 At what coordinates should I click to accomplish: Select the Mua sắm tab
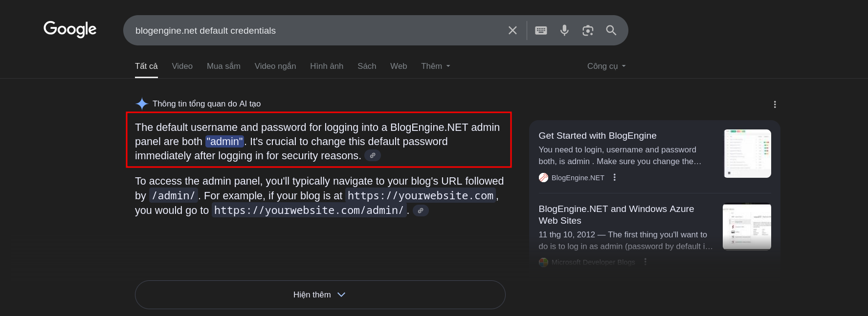(x=223, y=66)
